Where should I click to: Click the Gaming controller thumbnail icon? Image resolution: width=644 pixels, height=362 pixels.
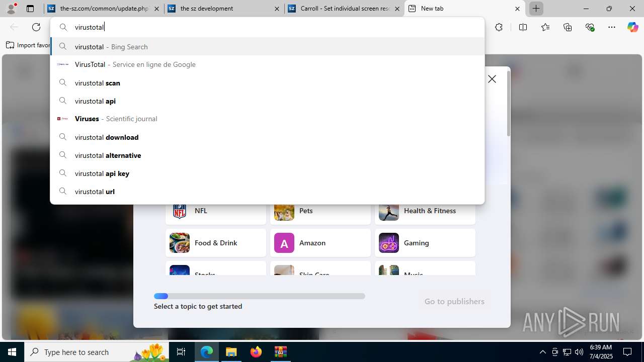click(389, 243)
